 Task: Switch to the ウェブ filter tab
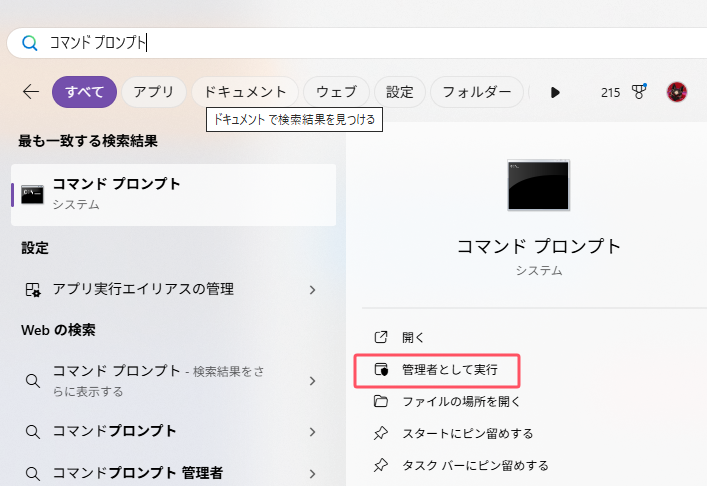coord(336,92)
